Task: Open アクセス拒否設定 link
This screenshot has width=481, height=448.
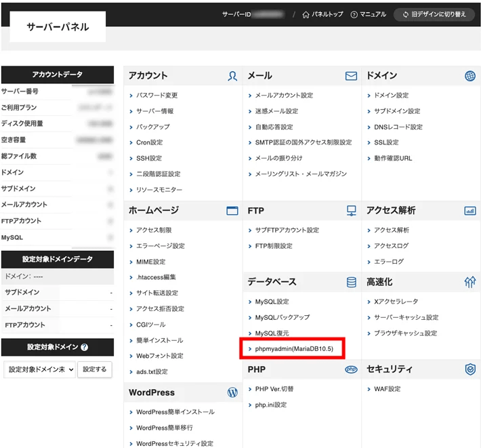Action: click(160, 309)
